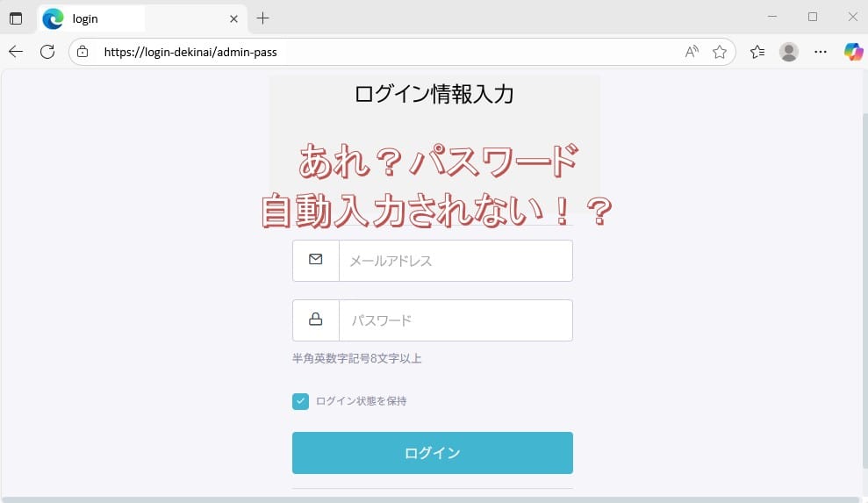Viewport: 868px width, 503px height.
Task: Focus the パスワード input field
Action: click(456, 320)
